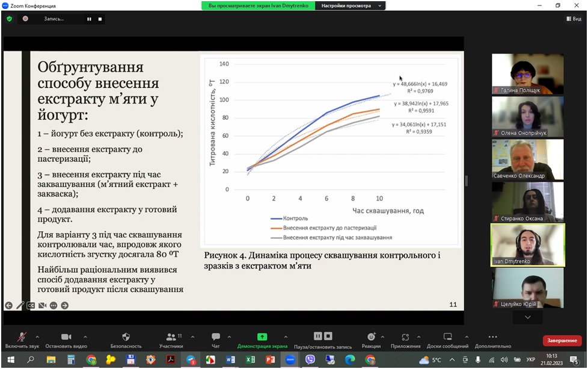This screenshot has width=588, height=369.
Task: Stop recording in the top Запись indicator
Action: 100,19
